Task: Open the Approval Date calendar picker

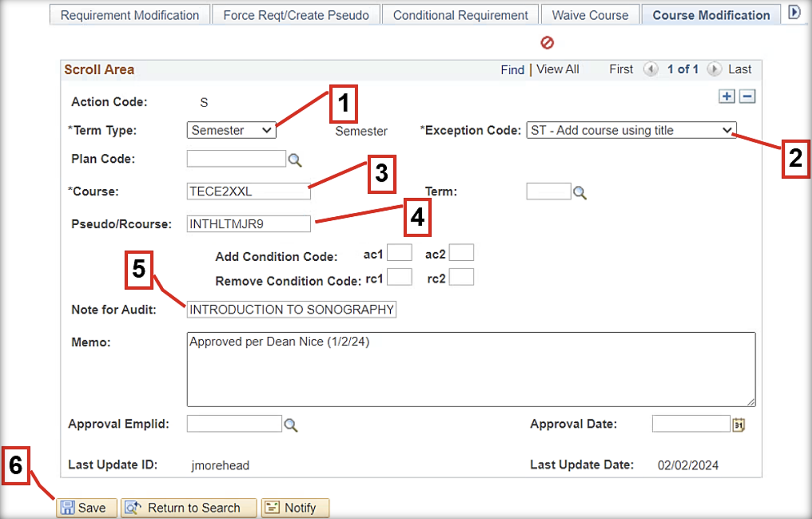Action: click(738, 425)
